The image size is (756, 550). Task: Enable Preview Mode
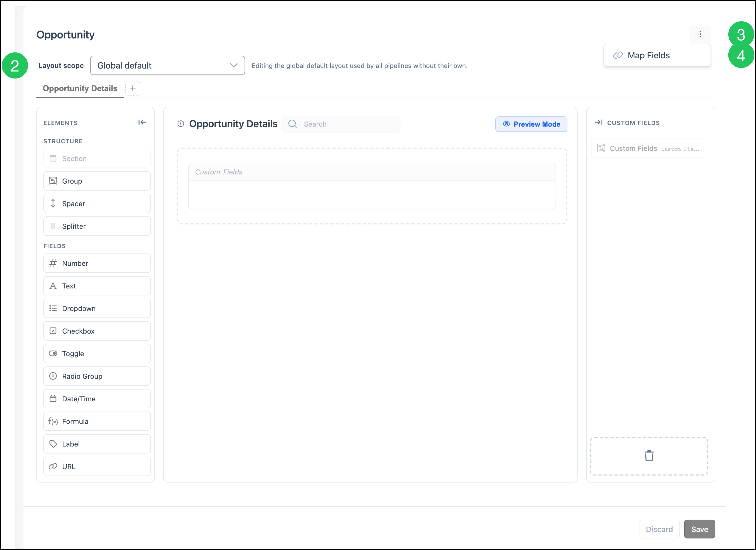(531, 124)
